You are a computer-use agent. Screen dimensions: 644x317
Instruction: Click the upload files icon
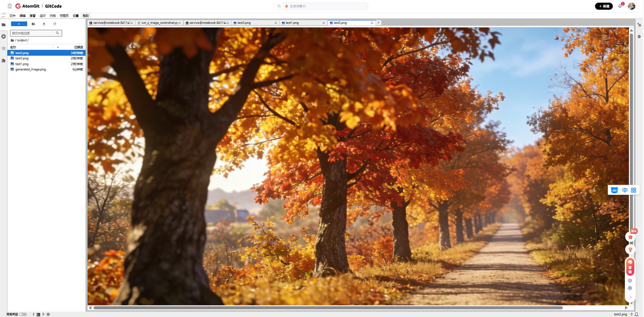44,24
